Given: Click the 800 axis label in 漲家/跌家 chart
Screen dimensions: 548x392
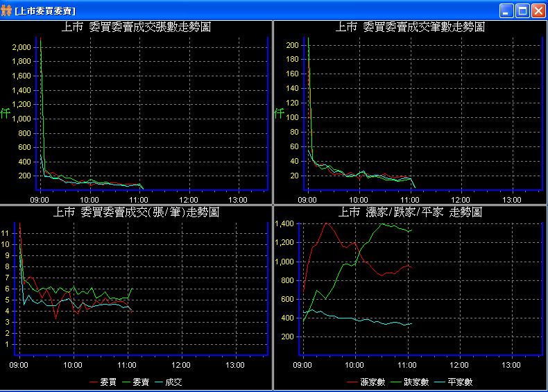Looking at the screenshot, I should coord(287,280).
